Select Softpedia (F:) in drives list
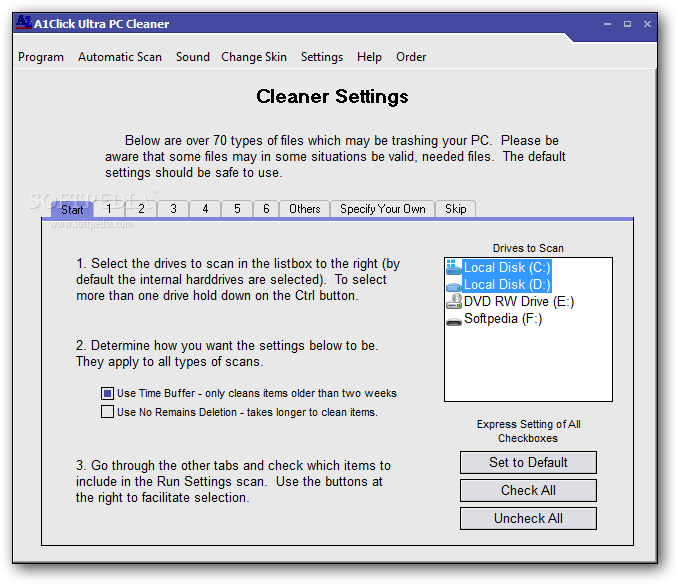678x584 pixels. click(503, 319)
